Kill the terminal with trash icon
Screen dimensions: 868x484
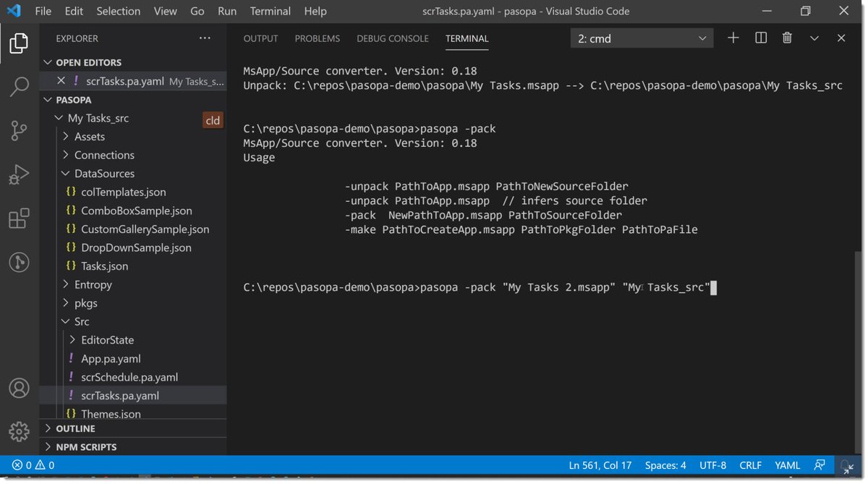coord(787,38)
